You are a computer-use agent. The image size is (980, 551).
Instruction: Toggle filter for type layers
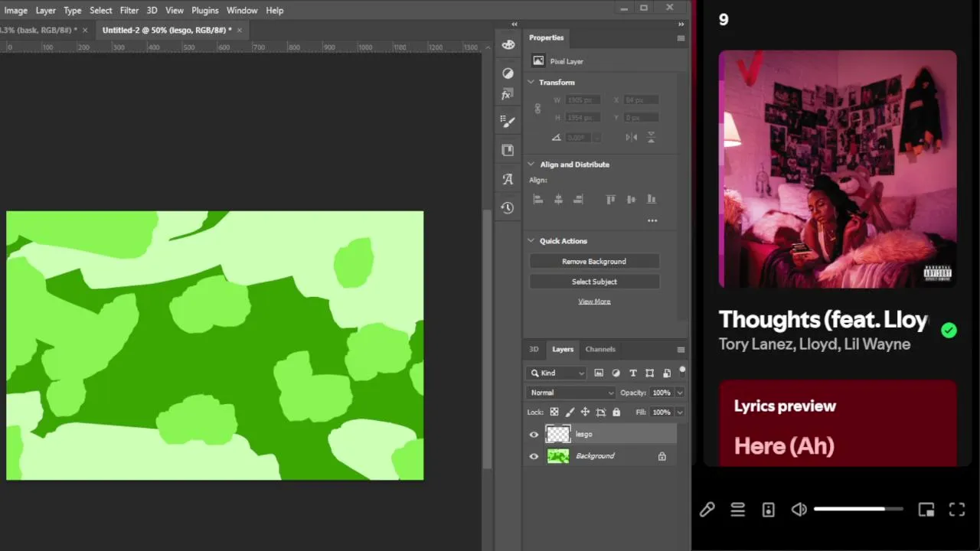coord(633,373)
